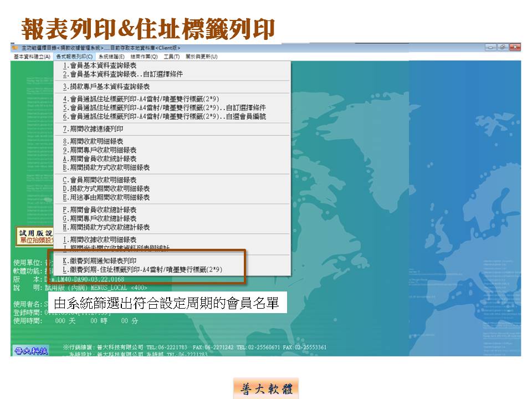The image size is (532, 399).
Task: Open the 系統維護(E) menu
Action: (111, 57)
